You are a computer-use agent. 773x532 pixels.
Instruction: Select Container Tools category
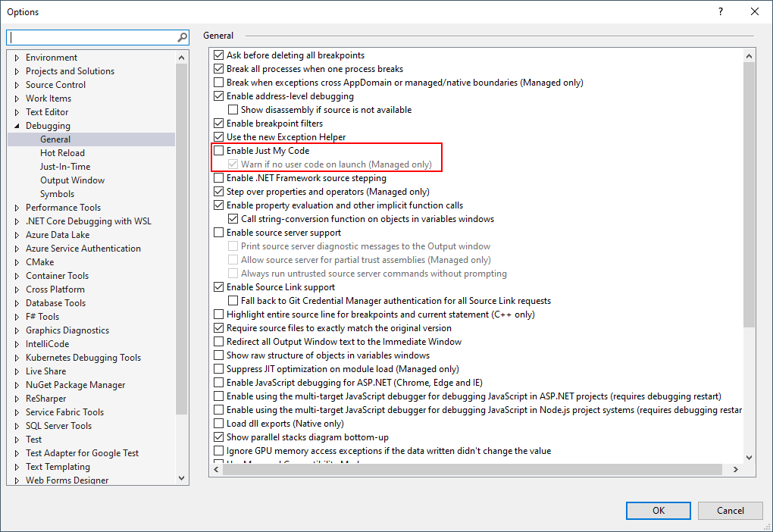pos(57,276)
